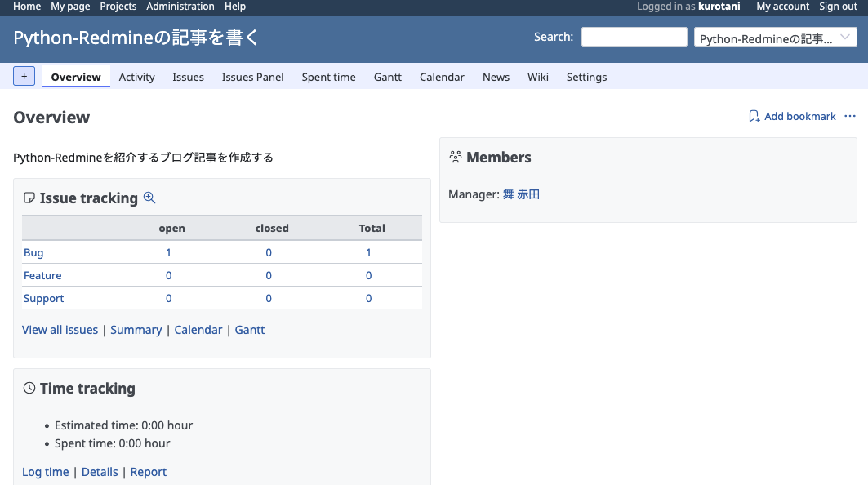Open the three-dots actions menu
The width and height of the screenshot is (868, 485).
coord(850,116)
